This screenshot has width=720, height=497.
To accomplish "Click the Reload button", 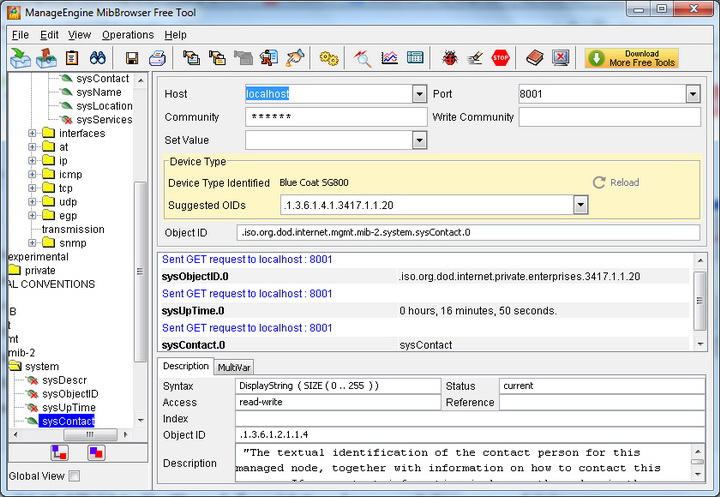I will point(616,182).
